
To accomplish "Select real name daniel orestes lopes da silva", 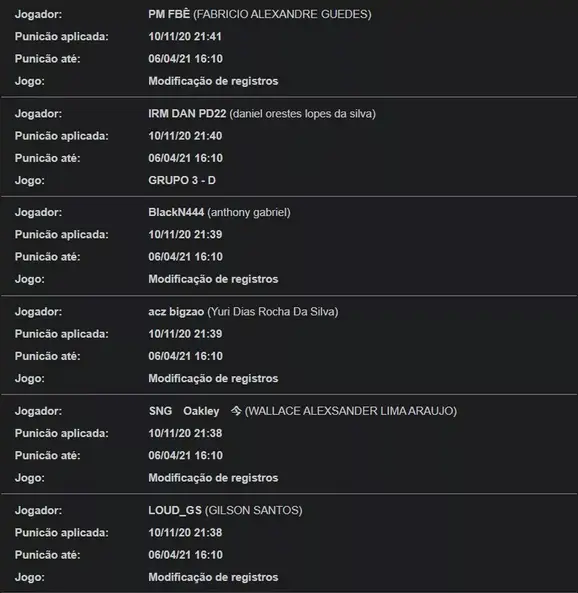I will tap(303, 113).
